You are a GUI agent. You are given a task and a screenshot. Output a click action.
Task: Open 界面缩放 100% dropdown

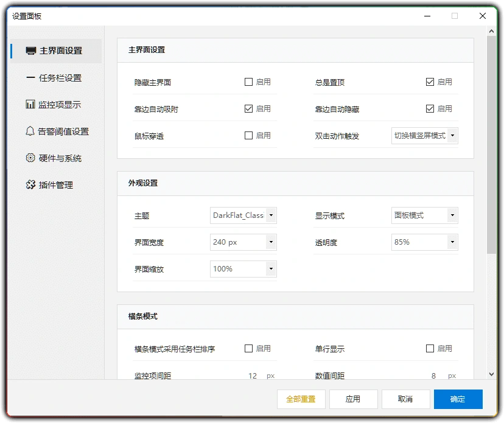coord(243,269)
